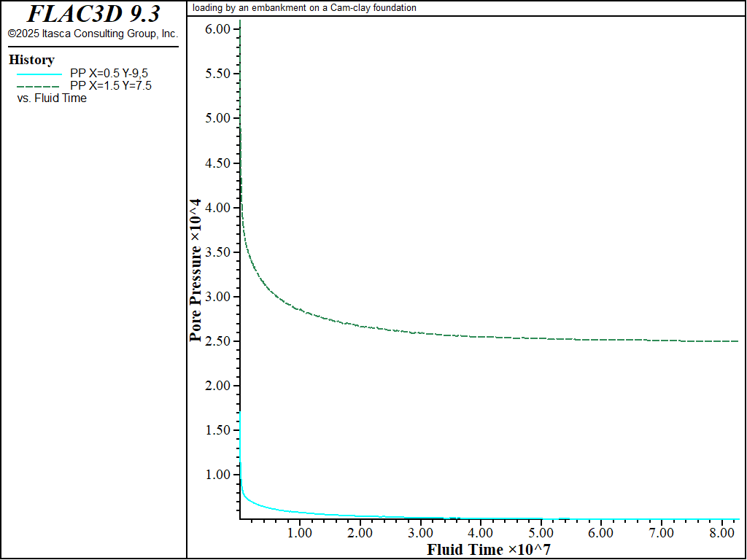The width and height of the screenshot is (747, 560).
Task: Click the 8.00 tick on the x-axis
Action: pyautogui.click(x=721, y=533)
